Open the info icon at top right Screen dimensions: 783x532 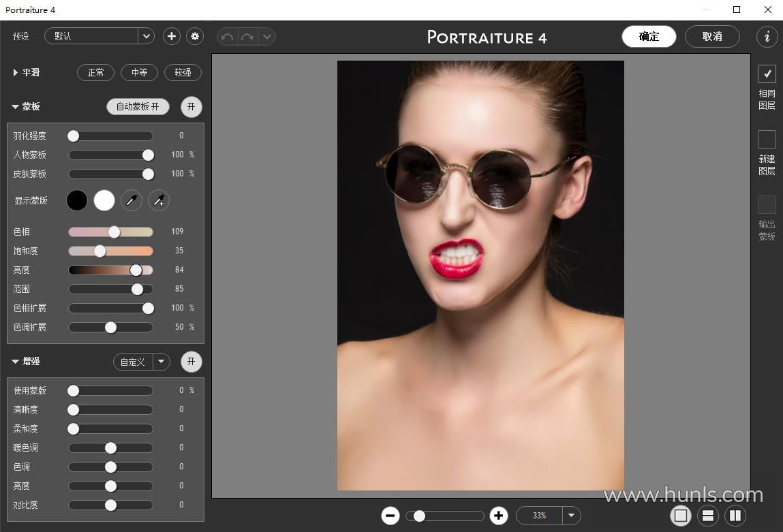(767, 37)
